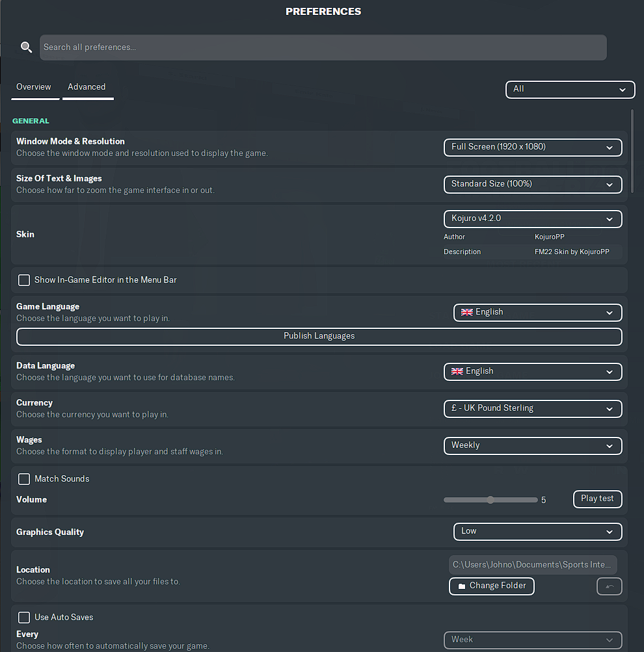
Task: Open the Currency dropdown
Action: 533,408
